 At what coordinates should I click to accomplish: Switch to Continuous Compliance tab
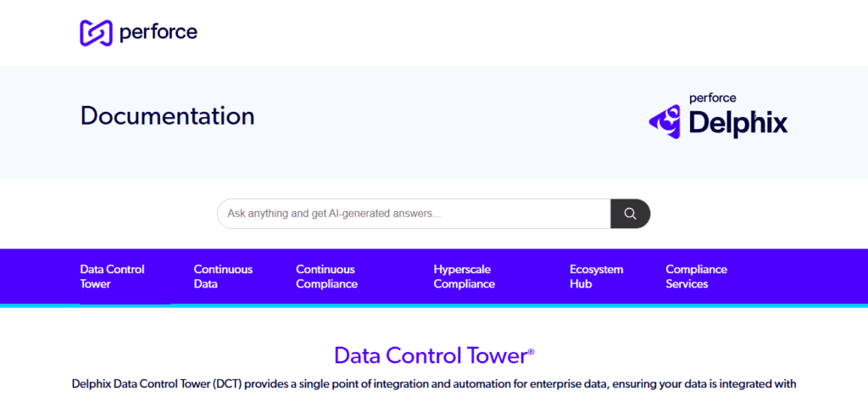(326, 277)
